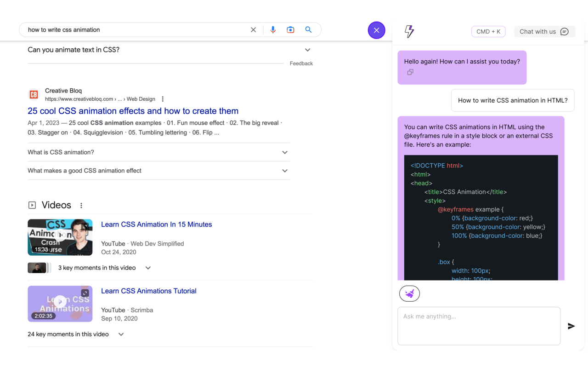Open the 25 cool CSS animation effects link

pyautogui.click(x=133, y=111)
